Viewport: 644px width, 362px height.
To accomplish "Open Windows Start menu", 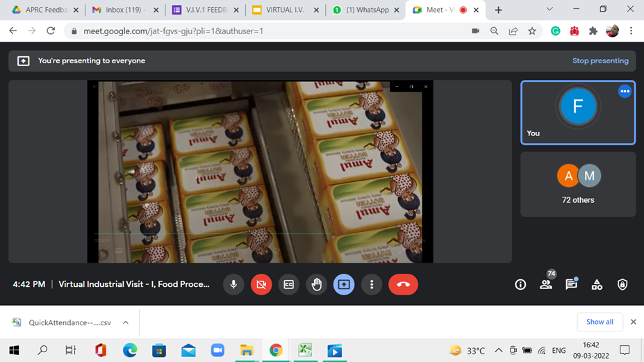I will click(14, 350).
